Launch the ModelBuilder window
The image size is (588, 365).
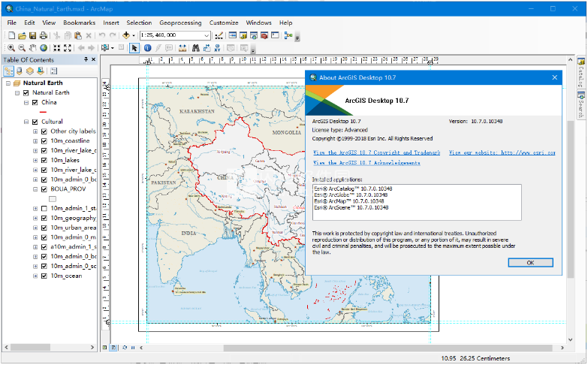point(288,35)
